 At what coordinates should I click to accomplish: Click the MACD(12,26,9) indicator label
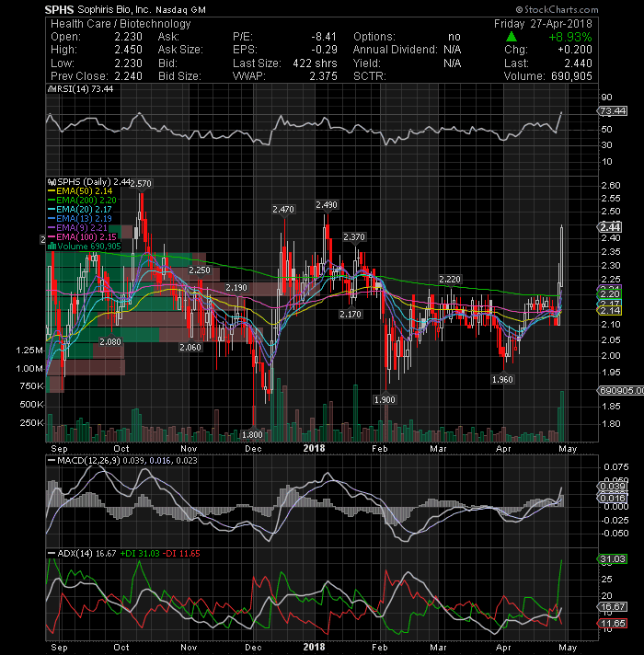click(x=87, y=461)
